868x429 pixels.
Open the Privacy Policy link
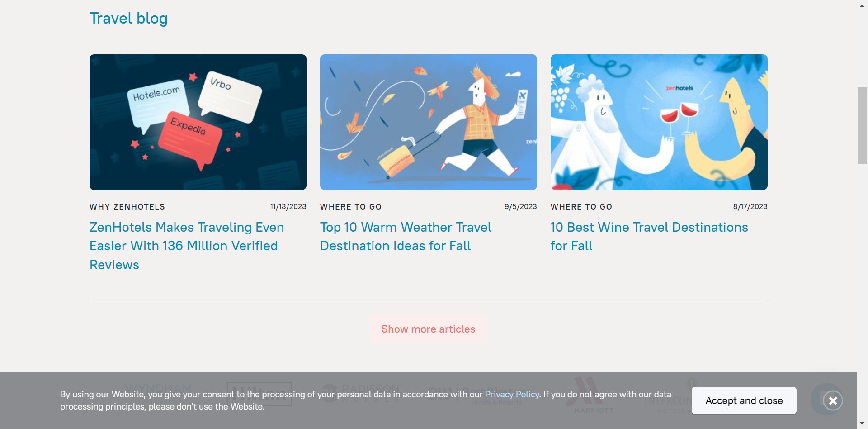tap(512, 394)
